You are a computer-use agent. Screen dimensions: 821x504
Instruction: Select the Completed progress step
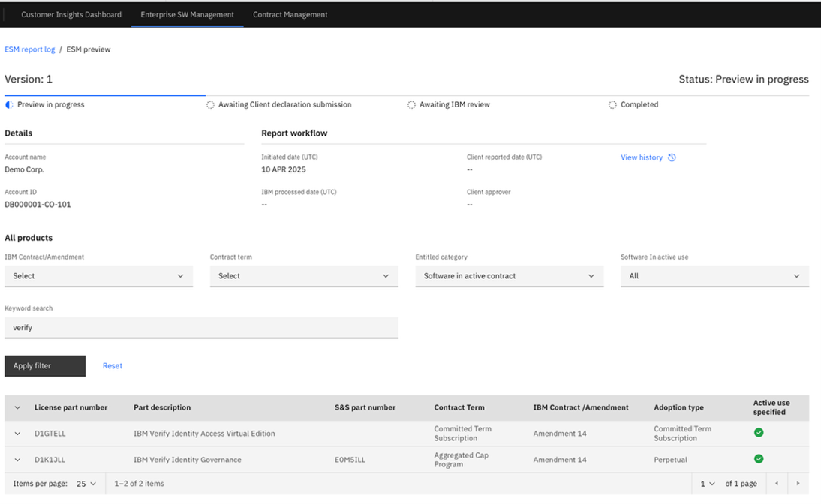639,105
